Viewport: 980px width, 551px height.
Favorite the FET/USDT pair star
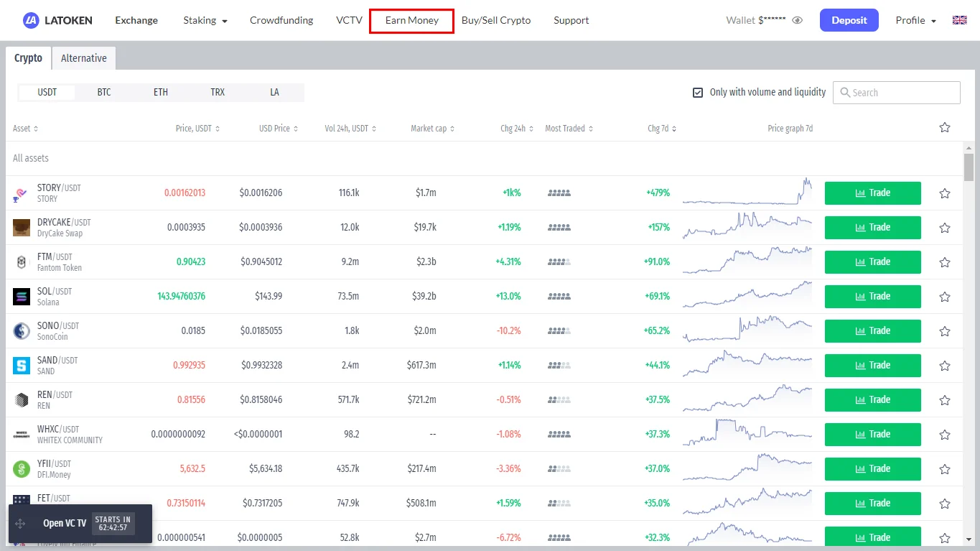945,504
